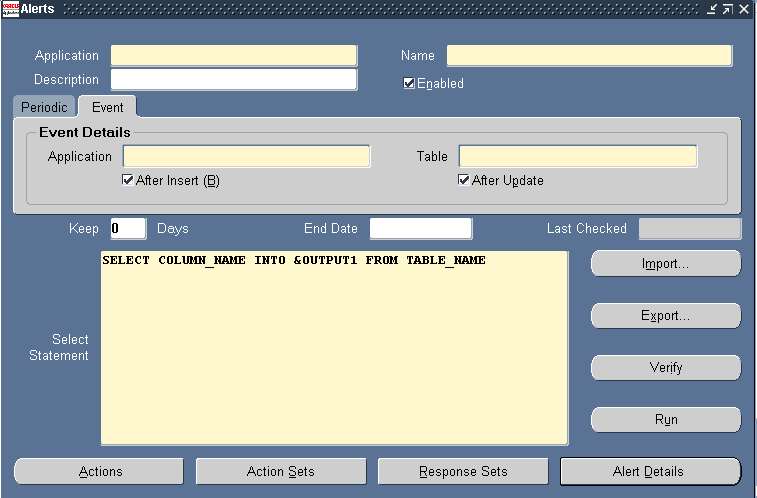Click the Last Checked field
Image resolution: width=757 pixels, height=498 pixels.
click(x=689, y=228)
